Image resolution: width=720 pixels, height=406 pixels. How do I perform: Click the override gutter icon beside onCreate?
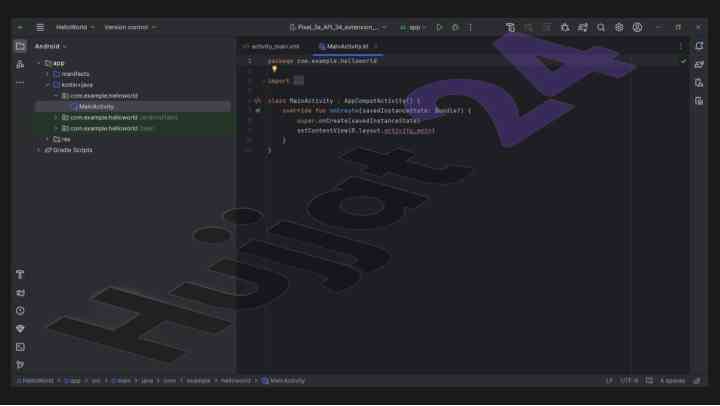(258, 111)
